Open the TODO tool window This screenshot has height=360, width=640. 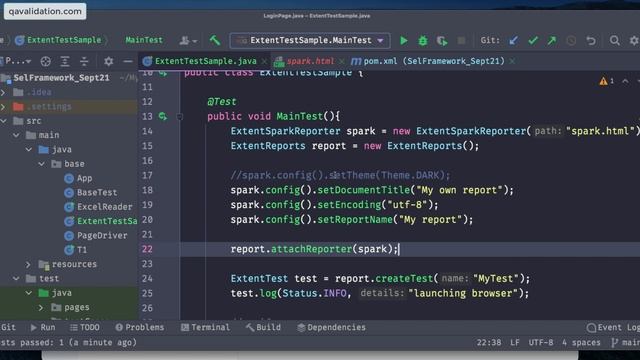click(84, 327)
